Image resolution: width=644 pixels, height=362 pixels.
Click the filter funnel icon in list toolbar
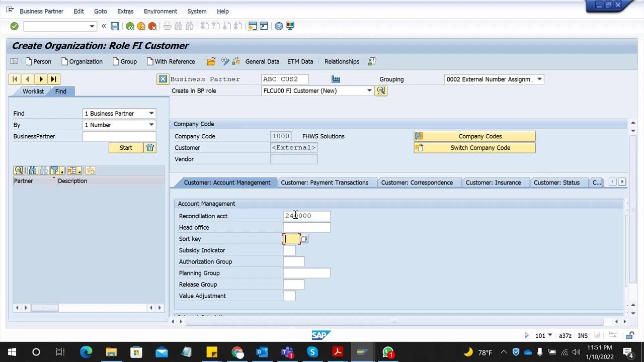click(56, 170)
